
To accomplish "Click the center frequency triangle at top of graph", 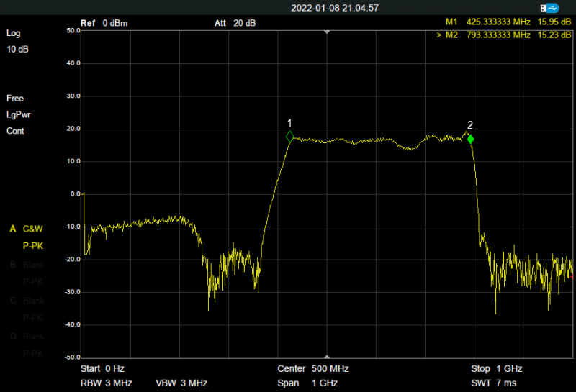I will pos(327,32).
